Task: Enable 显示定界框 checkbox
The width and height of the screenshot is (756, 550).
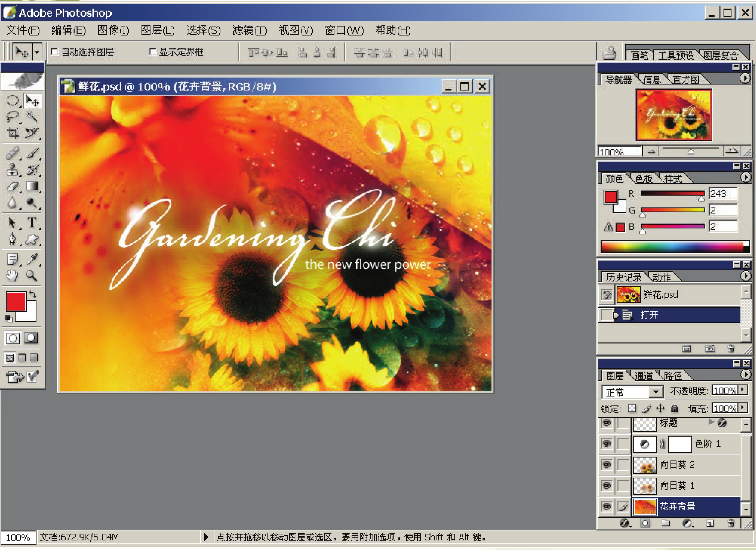Action: click(152, 52)
